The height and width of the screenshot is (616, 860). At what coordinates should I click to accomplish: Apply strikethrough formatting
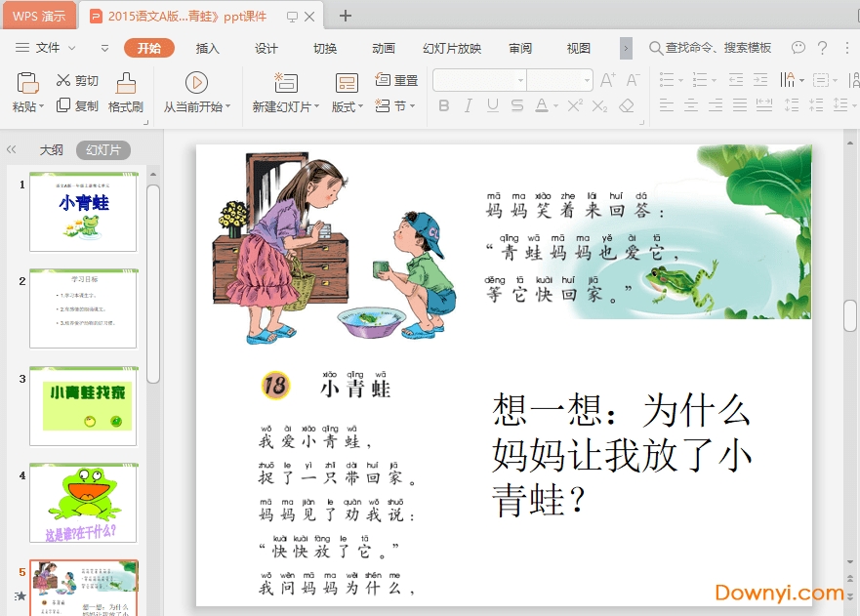coord(518,105)
